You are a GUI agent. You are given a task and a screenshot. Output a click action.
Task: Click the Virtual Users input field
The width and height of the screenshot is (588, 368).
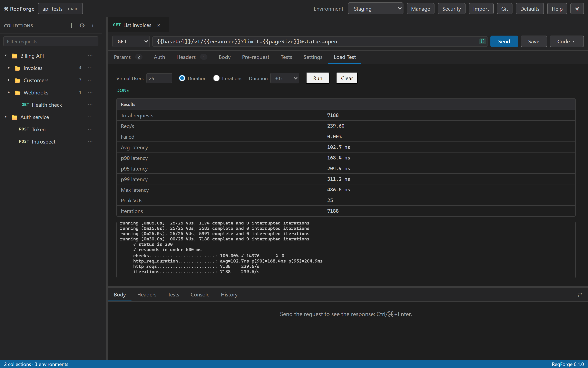pos(159,78)
